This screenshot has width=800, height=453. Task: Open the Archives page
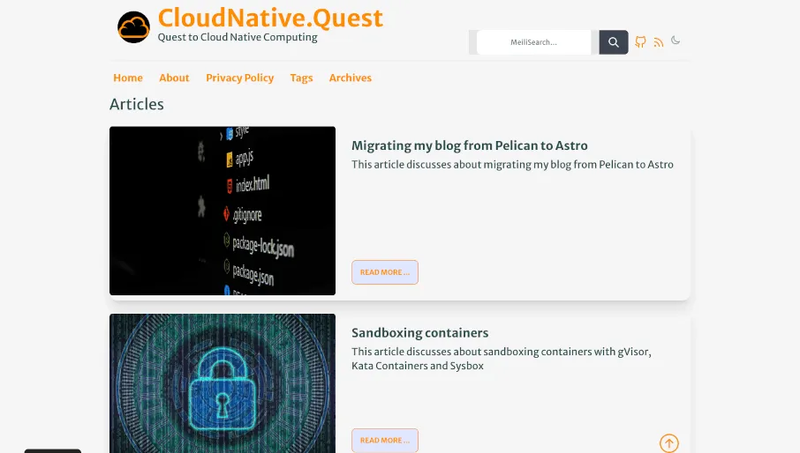pyautogui.click(x=350, y=78)
